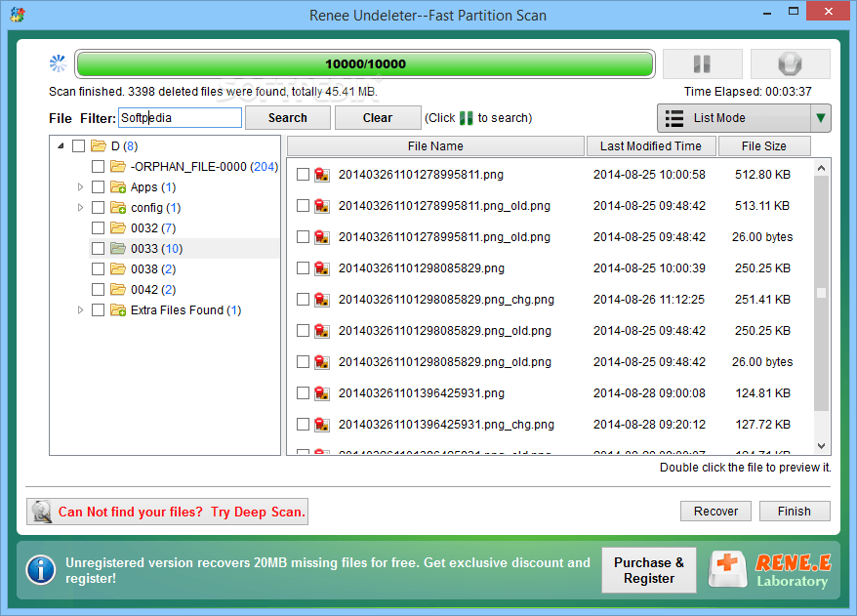The width and height of the screenshot is (857, 616).
Task: Check the Apps folder checkbox
Action: pos(99,186)
